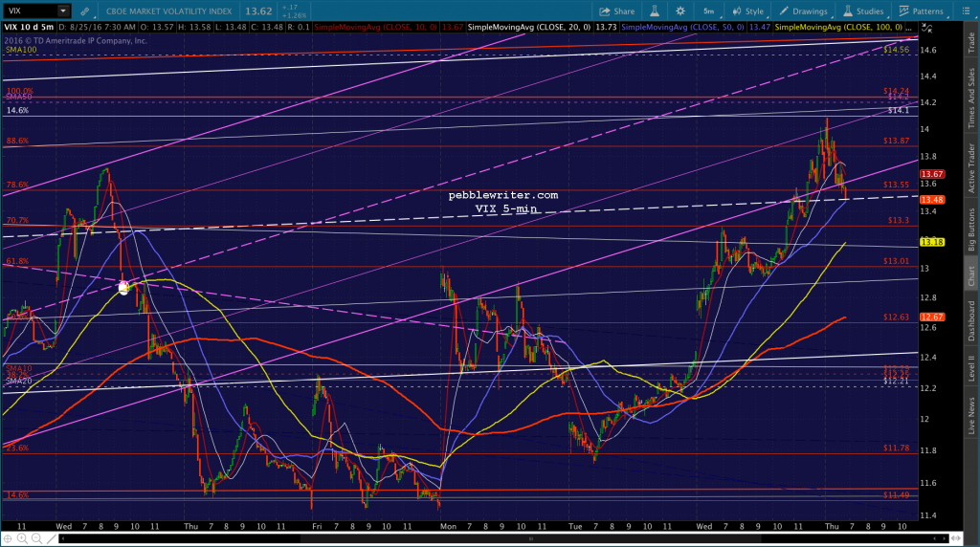Click the D: 8/25/16 7:30 AM date field
This screenshot has width=980, height=547.
(x=99, y=28)
